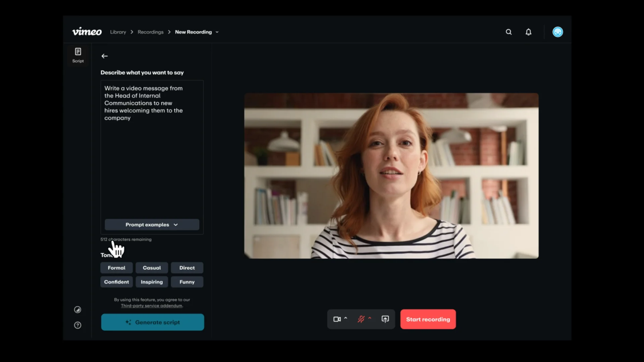Open help question mark icon
Viewport: 644px width, 362px height.
coord(77,325)
